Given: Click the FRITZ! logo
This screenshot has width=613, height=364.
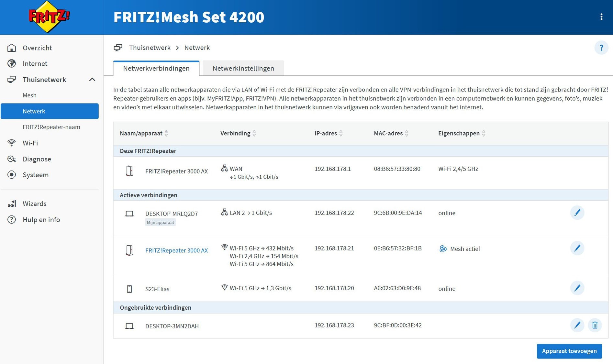Looking at the screenshot, I should click(49, 17).
